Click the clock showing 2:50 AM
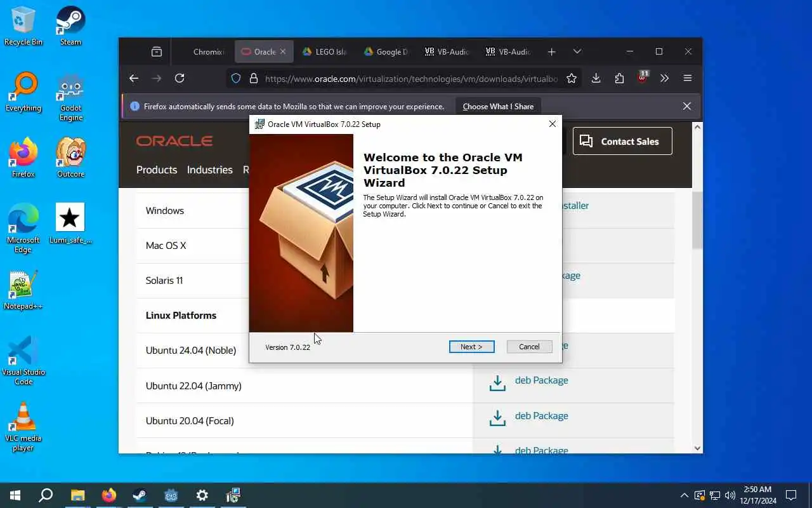Screen dimensions: 812x508 pyautogui.click(x=757, y=495)
